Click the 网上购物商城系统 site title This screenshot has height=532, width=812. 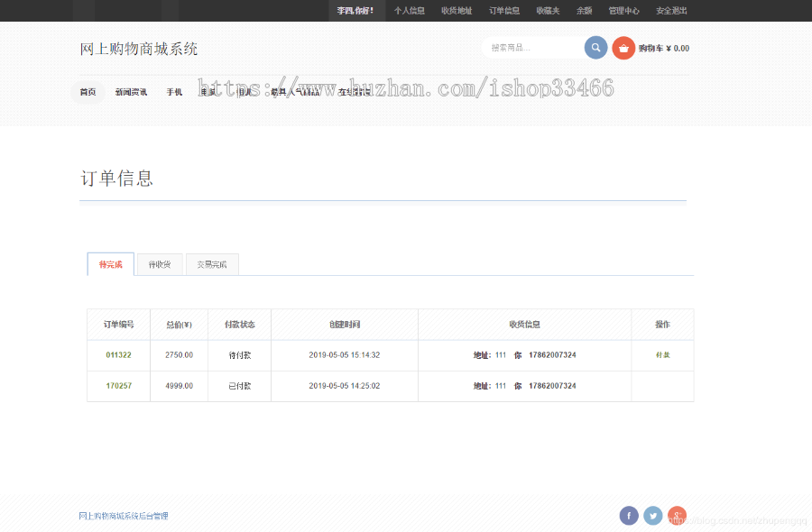pyautogui.click(x=139, y=49)
